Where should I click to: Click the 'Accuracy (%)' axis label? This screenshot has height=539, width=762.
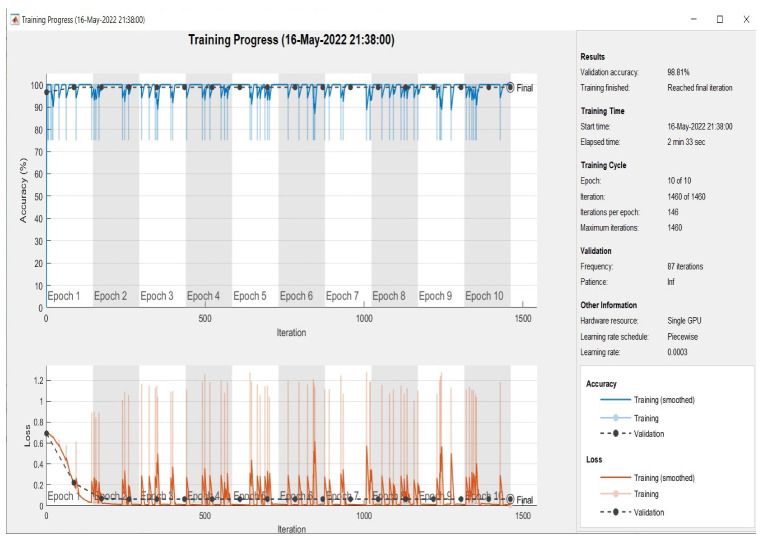pos(23,191)
